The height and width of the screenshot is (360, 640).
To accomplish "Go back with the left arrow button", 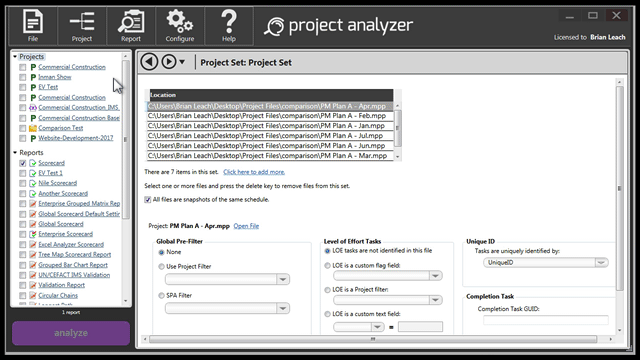I will tap(149, 62).
